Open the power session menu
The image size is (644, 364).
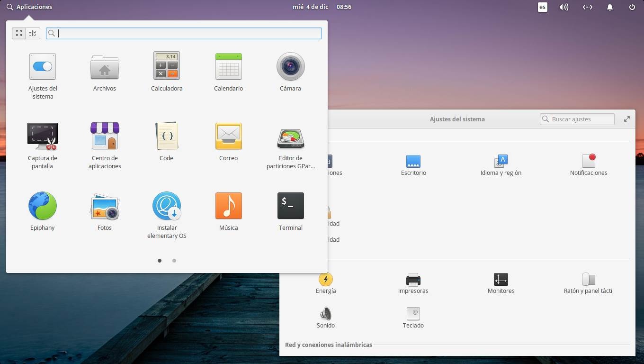632,7
